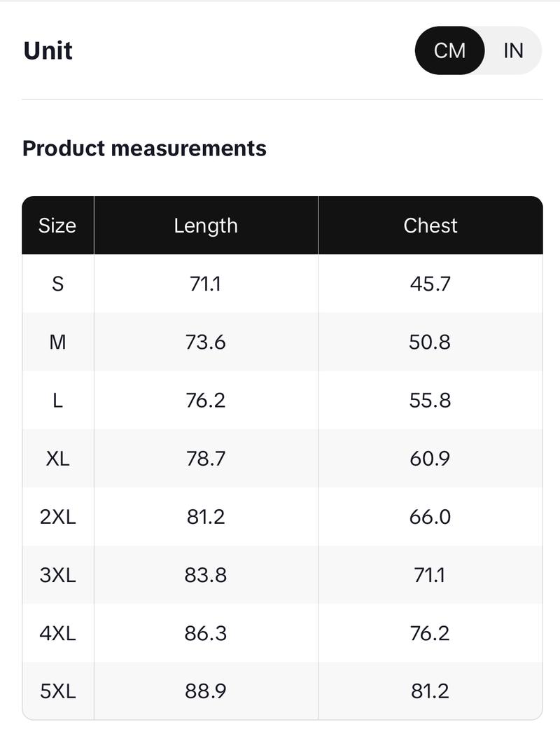Click the Size column header

pos(57,226)
